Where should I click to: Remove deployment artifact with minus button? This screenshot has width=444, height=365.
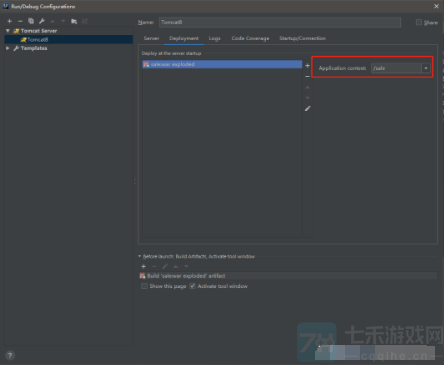(307, 77)
